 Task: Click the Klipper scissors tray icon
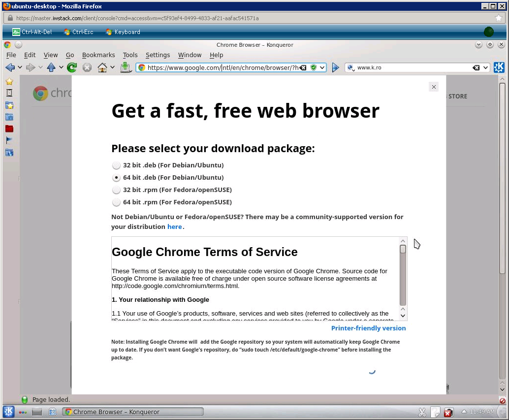pyautogui.click(x=422, y=412)
